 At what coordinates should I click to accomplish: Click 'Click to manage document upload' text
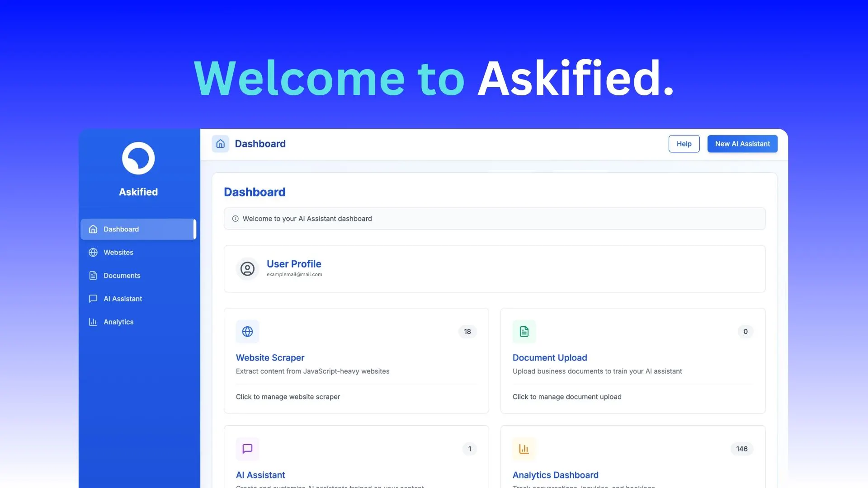click(x=567, y=397)
